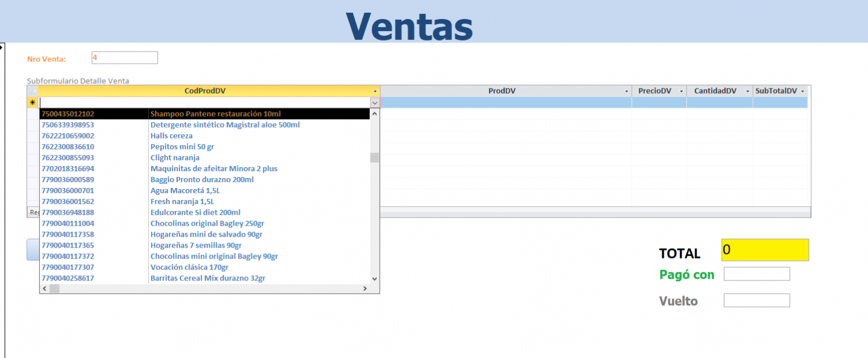Click the Nro Venta input field
The width and height of the screenshot is (868, 358).
(124, 58)
